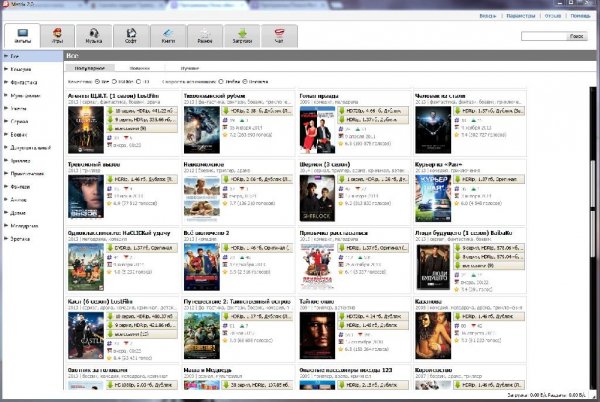Click green download arrow for Всё включено 2
Image resolution: width=600 pixels, height=402 pixels.
(x=226, y=248)
